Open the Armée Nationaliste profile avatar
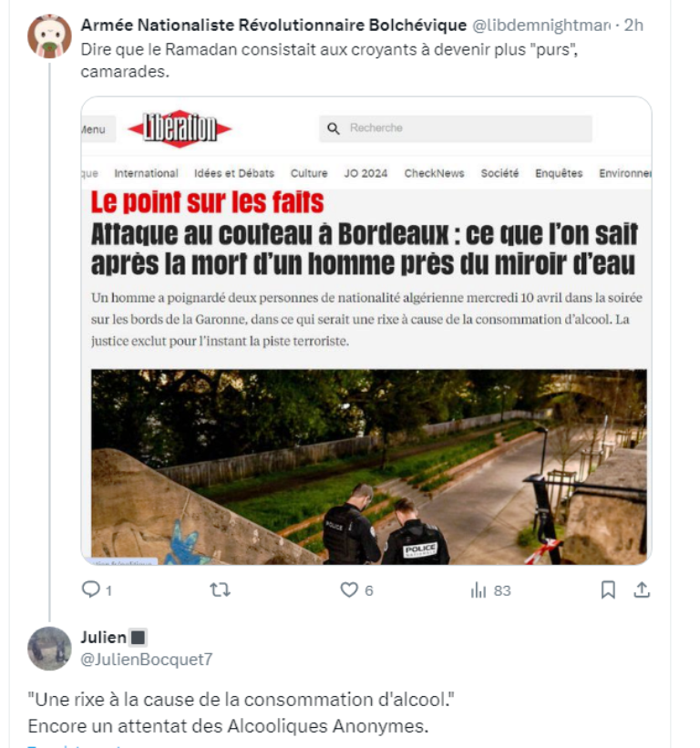Image resolution: width=700 pixels, height=748 pixels. pyautogui.click(x=49, y=36)
